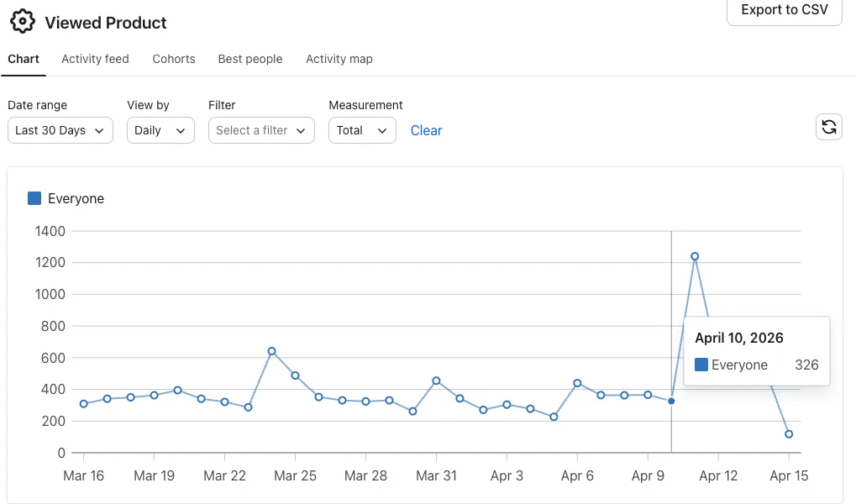Screen dimensions: 856x504
Task: Click the Mar 16 first data point
Action: 84,404
